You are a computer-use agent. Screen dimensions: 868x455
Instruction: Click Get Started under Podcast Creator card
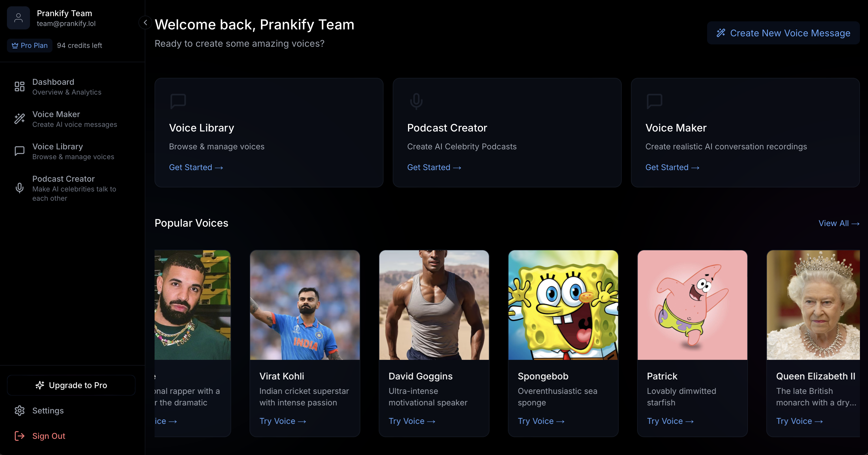[434, 168]
